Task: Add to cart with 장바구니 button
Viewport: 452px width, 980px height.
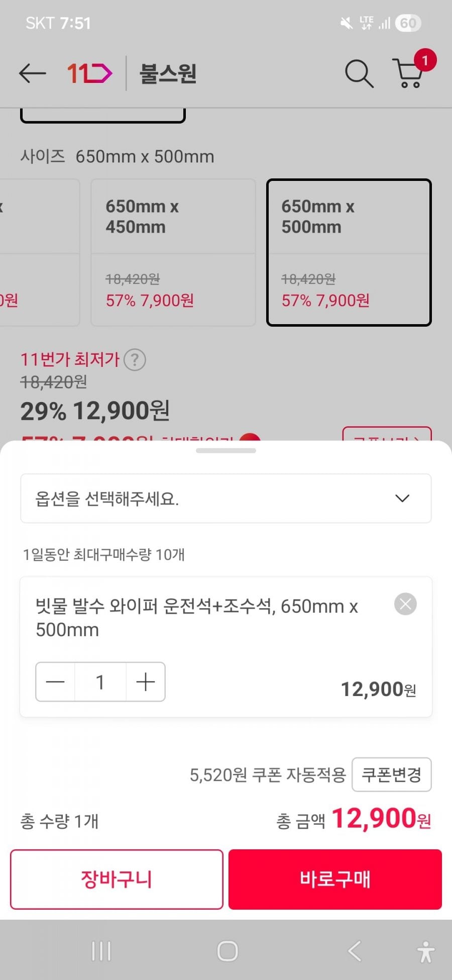Action: coord(117,879)
